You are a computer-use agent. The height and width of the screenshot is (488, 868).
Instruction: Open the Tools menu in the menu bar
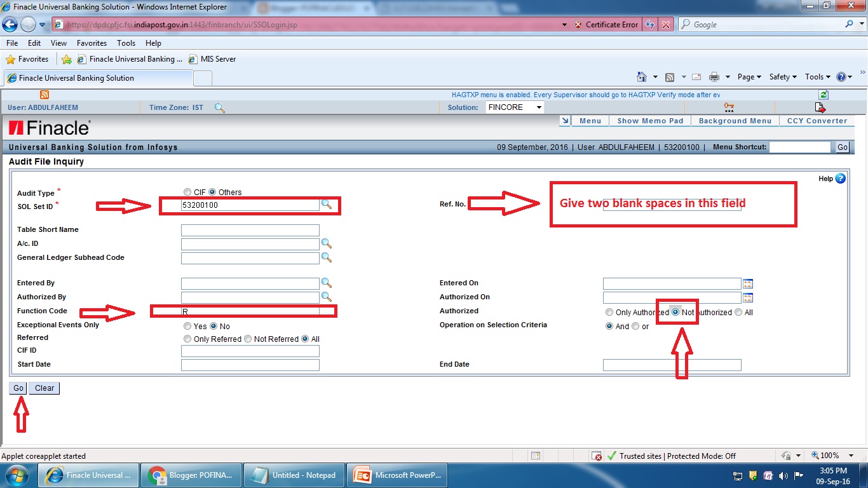[x=125, y=43]
